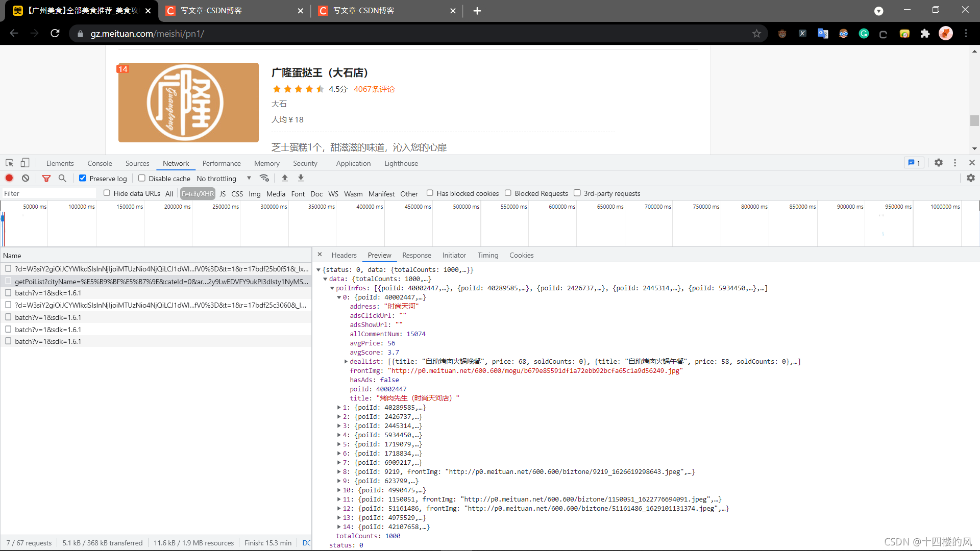The width and height of the screenshot is (980, 551).
Task: Click the Clear network log button
Action: click(x=26, y=178)
